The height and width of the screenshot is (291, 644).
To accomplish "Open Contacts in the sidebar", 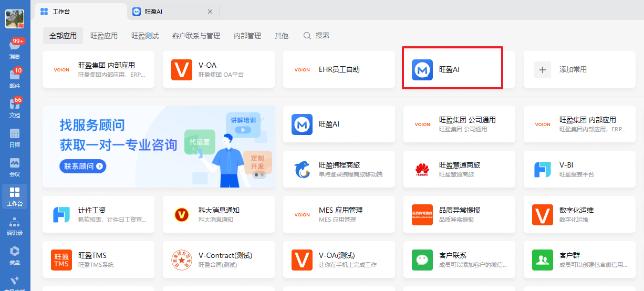I will pyautogui.click(x=15, y=226).
